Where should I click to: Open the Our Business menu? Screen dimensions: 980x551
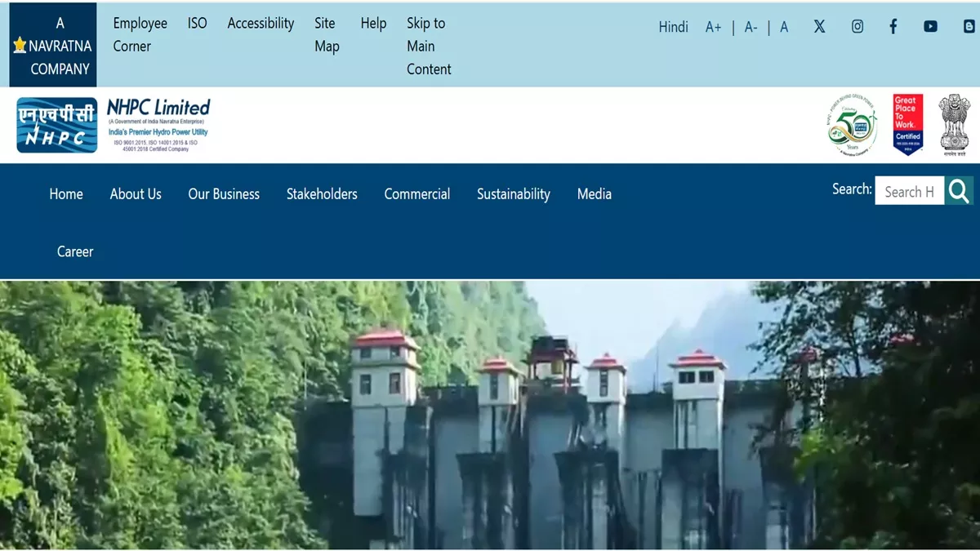tap(224, 194)
